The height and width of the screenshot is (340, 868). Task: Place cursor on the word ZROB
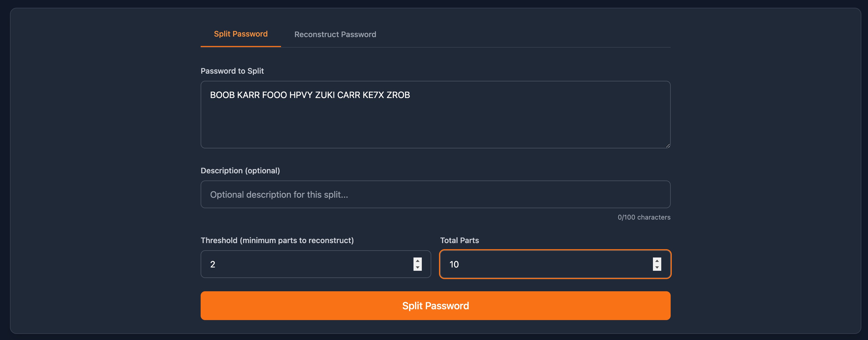pyautogui.click(x=398, y=95)
